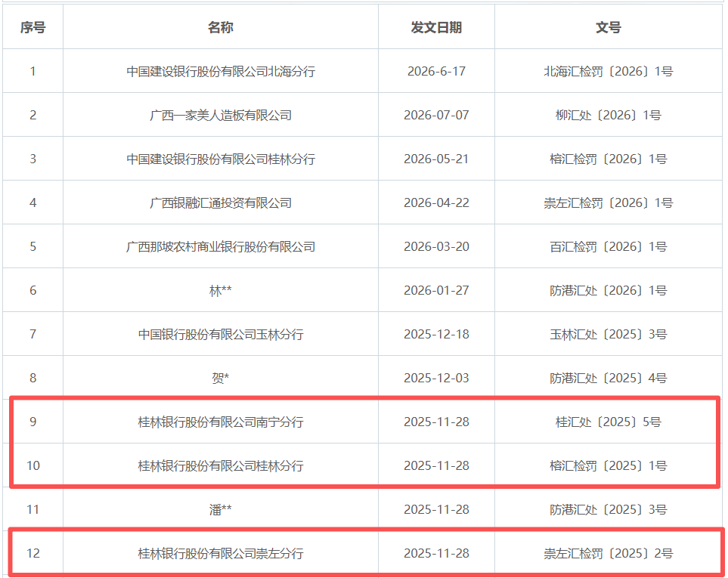Click the 序号 column header
The width and height of the screenshot is (728, 578).
[33, 27]
